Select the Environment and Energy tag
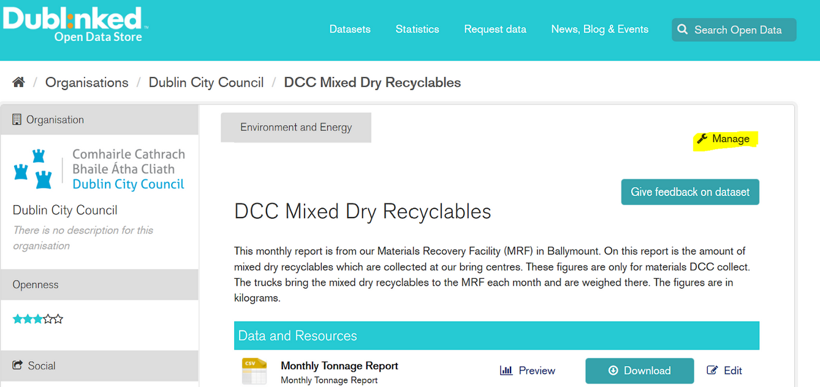The height and width of the screenshot is (387, 820). tap(296, 127)
